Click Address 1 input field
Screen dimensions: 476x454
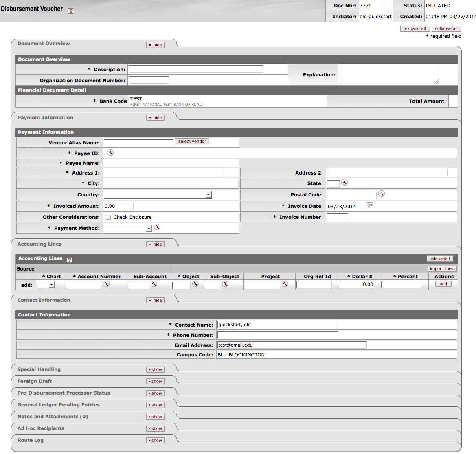pos(164,172)
